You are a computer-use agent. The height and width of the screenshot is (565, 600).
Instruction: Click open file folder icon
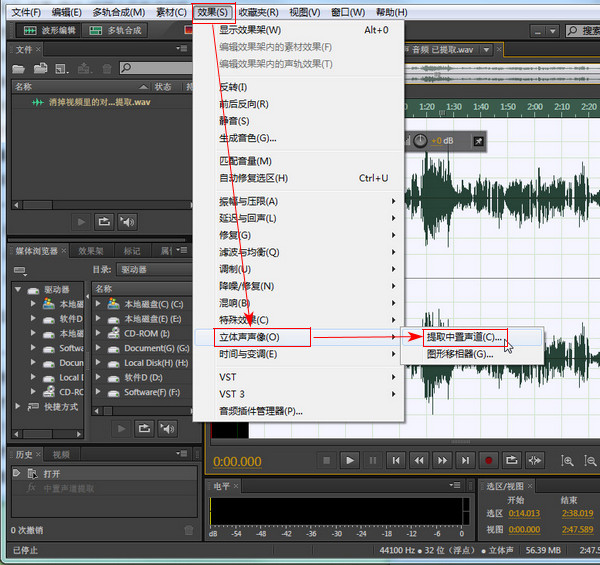(18, 68)
